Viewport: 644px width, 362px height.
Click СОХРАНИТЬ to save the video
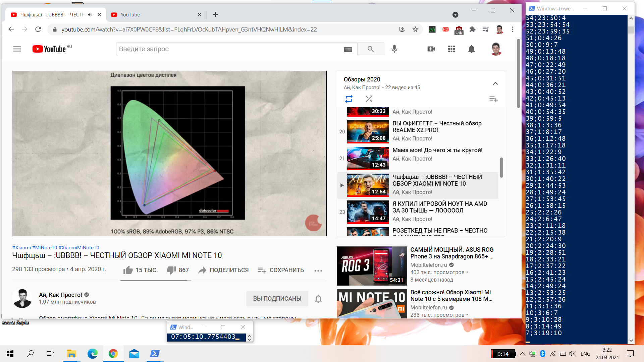(x=280, y=270)
